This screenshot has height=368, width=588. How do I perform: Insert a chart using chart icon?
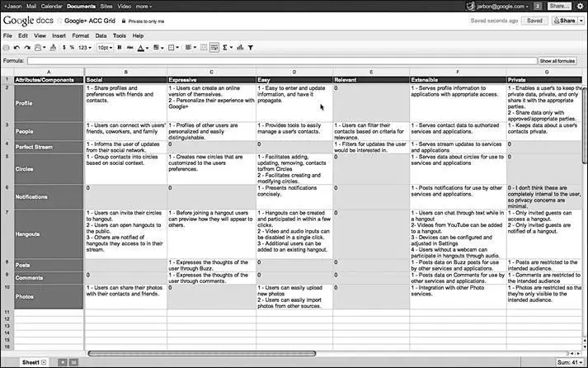(x=239, y=48)
